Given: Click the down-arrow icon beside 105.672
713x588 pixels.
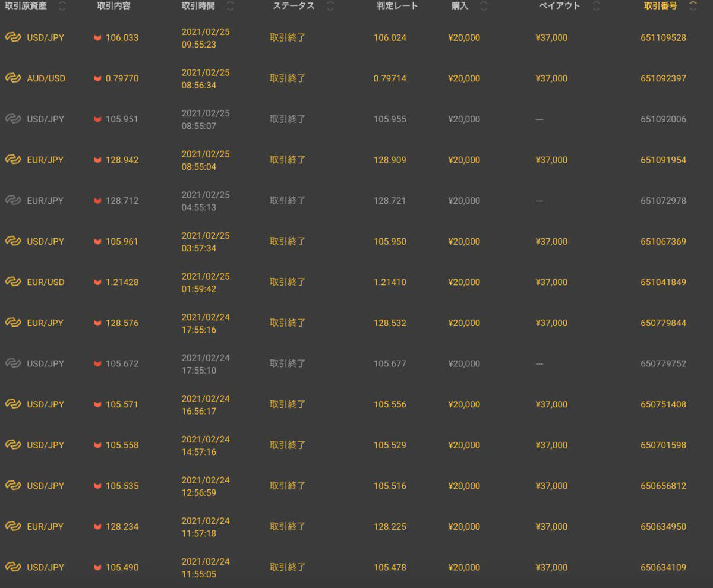Looking at the screenshot, I should (x=97, y=364).
